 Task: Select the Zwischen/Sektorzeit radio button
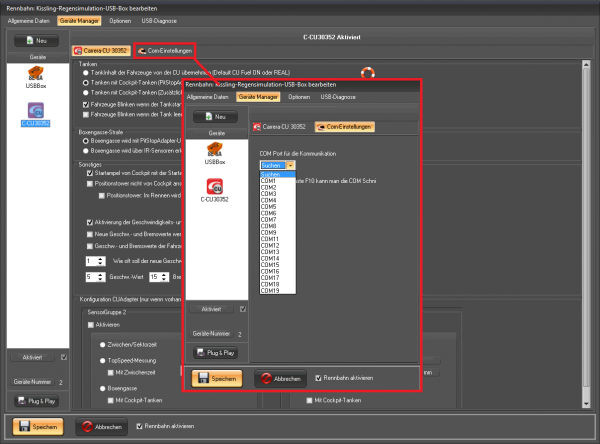[x=103, y=345]
